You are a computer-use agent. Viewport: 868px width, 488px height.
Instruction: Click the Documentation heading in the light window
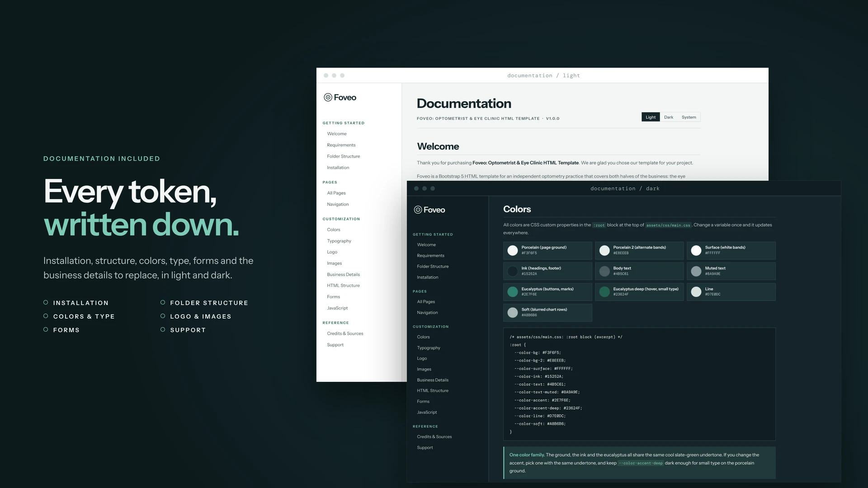pos(464,103)
